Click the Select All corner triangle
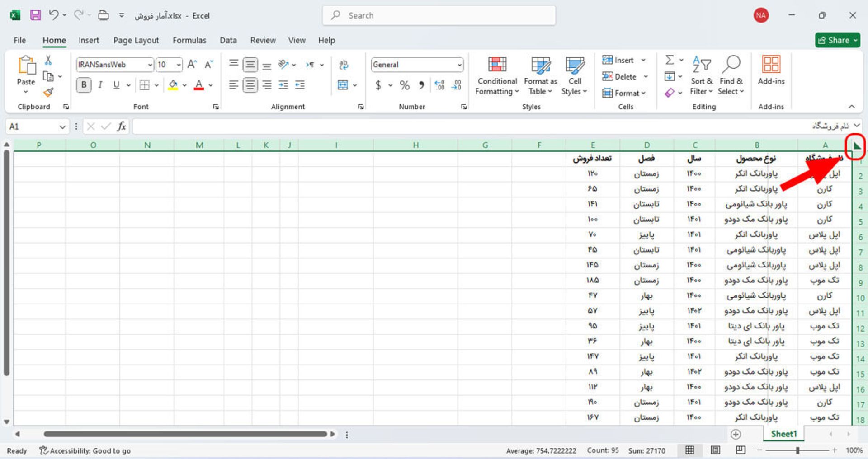The image size is (868, 459). click(856, 146)
